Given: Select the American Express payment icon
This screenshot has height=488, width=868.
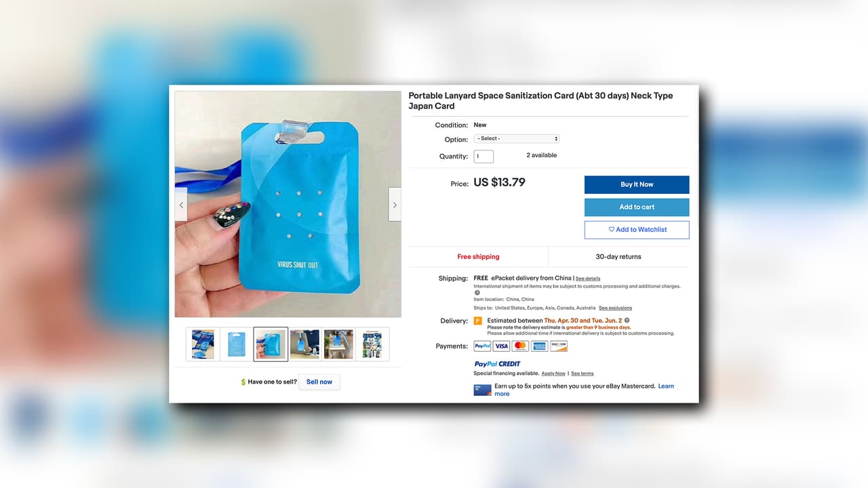Looking at the screenshot, I should 539,346.
